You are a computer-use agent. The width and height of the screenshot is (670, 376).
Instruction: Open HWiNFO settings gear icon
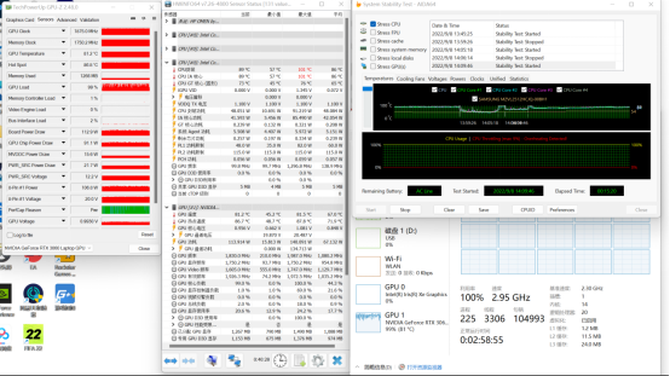(317, 361)
